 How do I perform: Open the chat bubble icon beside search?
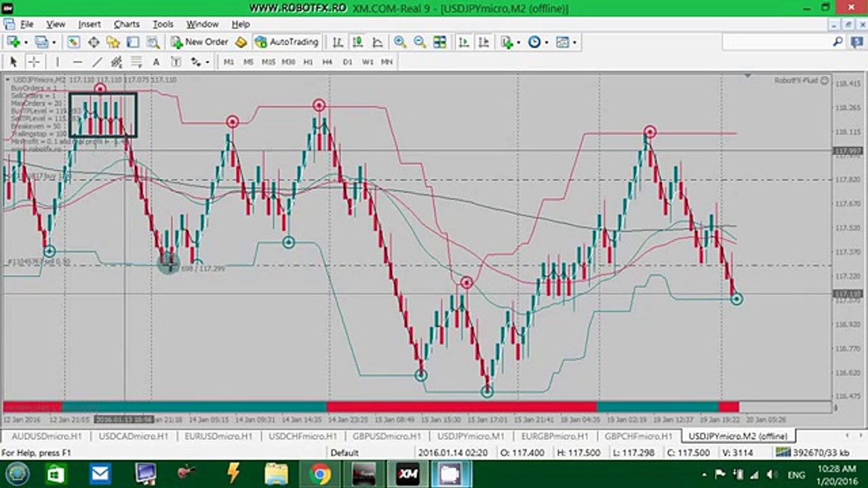coord(856,42)
